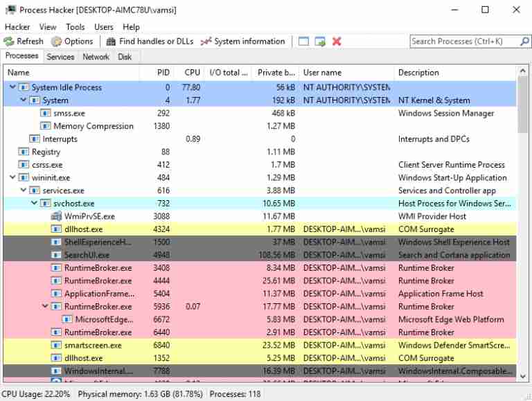Screen dimensions: 532x401
Task: Collapse the services.exe tree node
Action: pos(24,190)
